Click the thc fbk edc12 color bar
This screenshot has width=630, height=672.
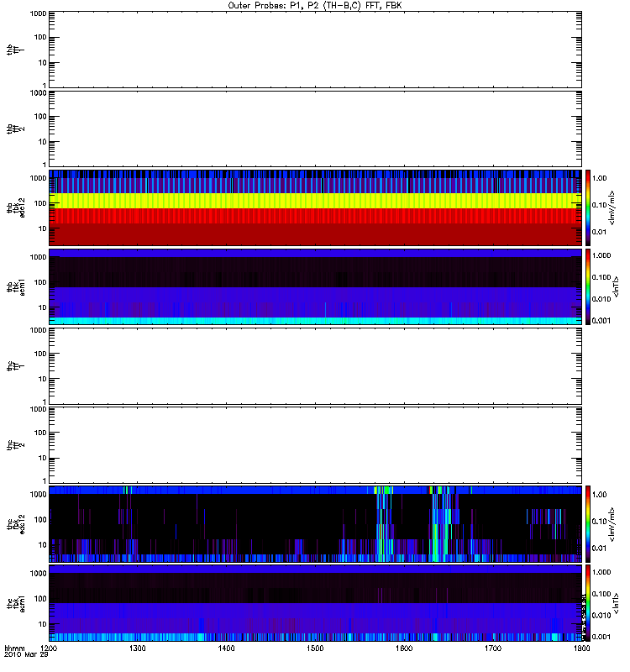pos(587,523)
